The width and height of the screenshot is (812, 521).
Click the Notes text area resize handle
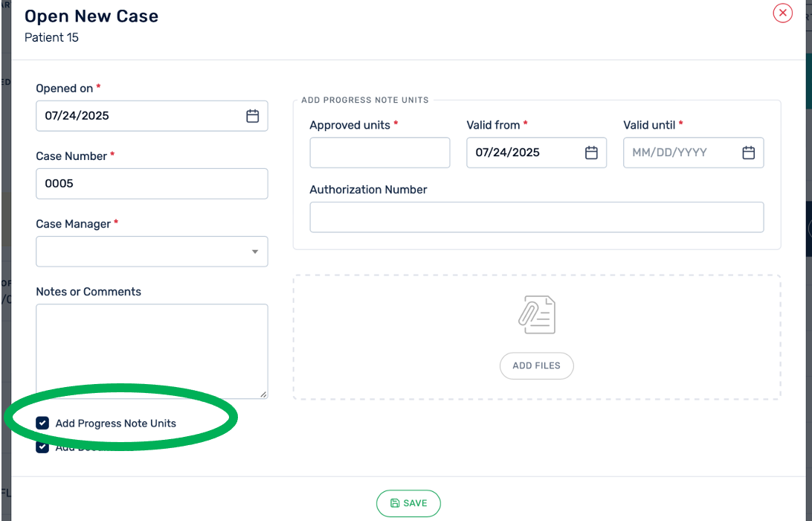tap(263, 394)
